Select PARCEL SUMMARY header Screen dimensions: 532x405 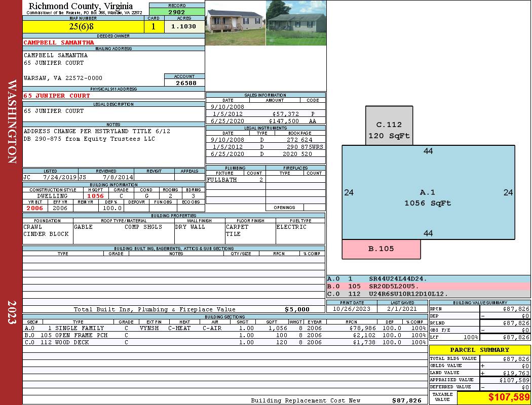479,350
